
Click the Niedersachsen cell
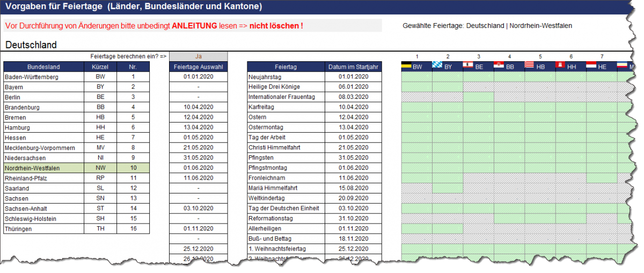coord(44,158)
